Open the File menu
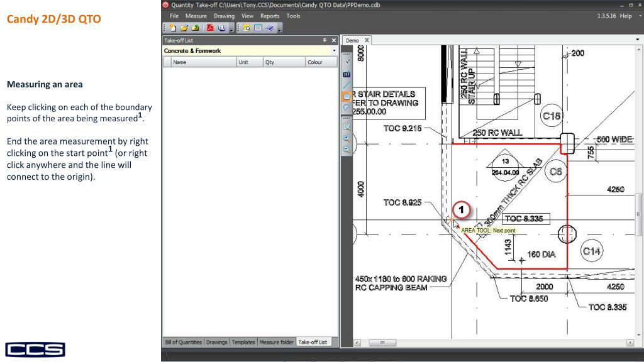644x362 pixels. (x=174, y=16)
